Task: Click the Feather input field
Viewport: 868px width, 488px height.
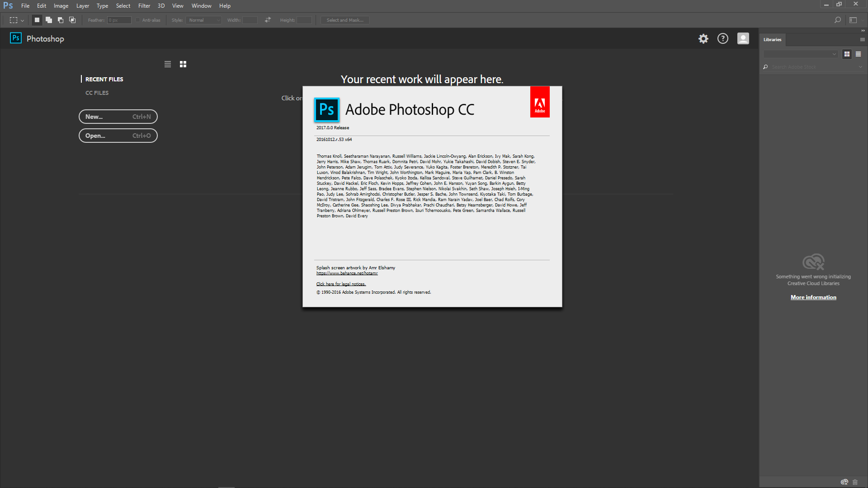Action: click(x=119, y=20)
